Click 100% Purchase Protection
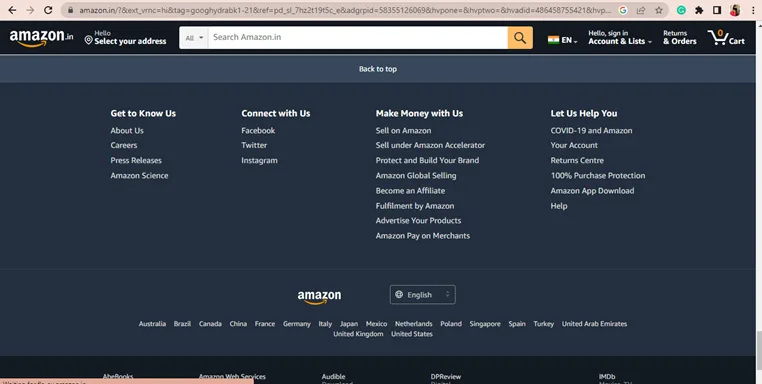762x384 pixels. (x=598, y=175)
